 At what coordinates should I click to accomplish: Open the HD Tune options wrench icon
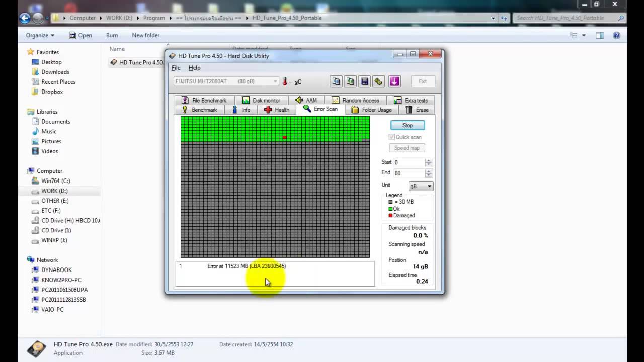click(378, 81)
